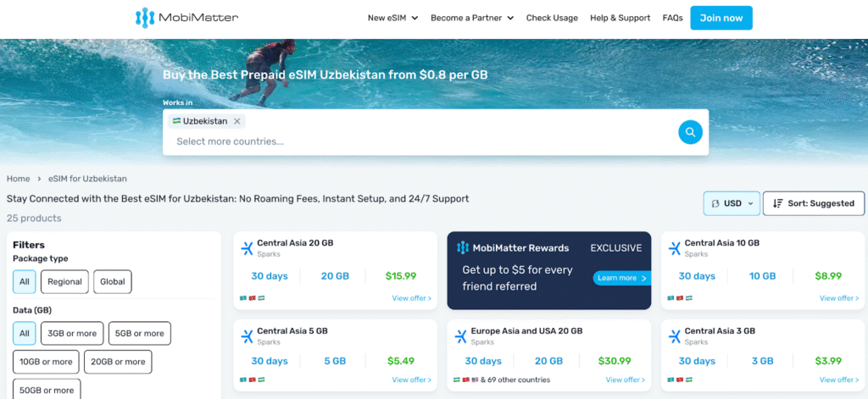
Task: Click the blue search magnifier button
Action: [690, 132]
